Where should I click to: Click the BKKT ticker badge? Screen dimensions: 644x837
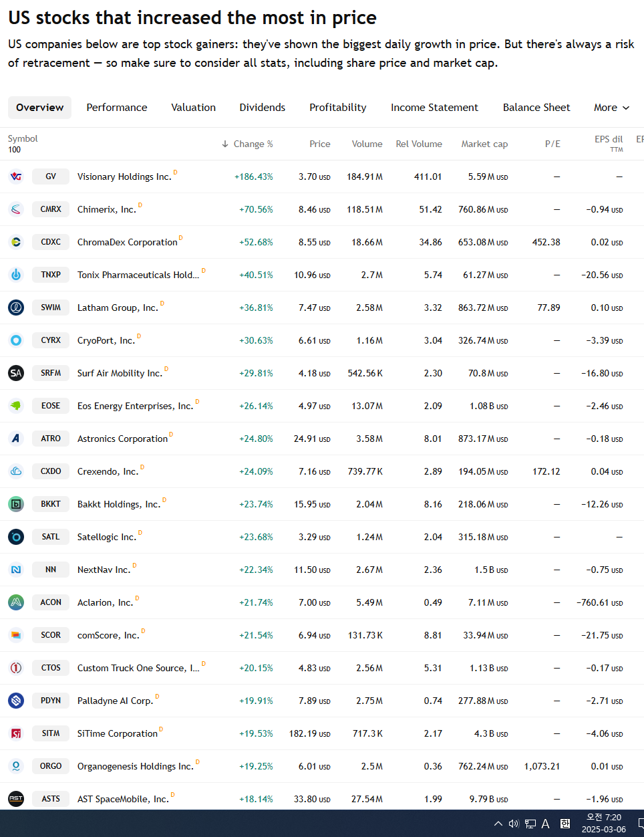click(51, 504)
